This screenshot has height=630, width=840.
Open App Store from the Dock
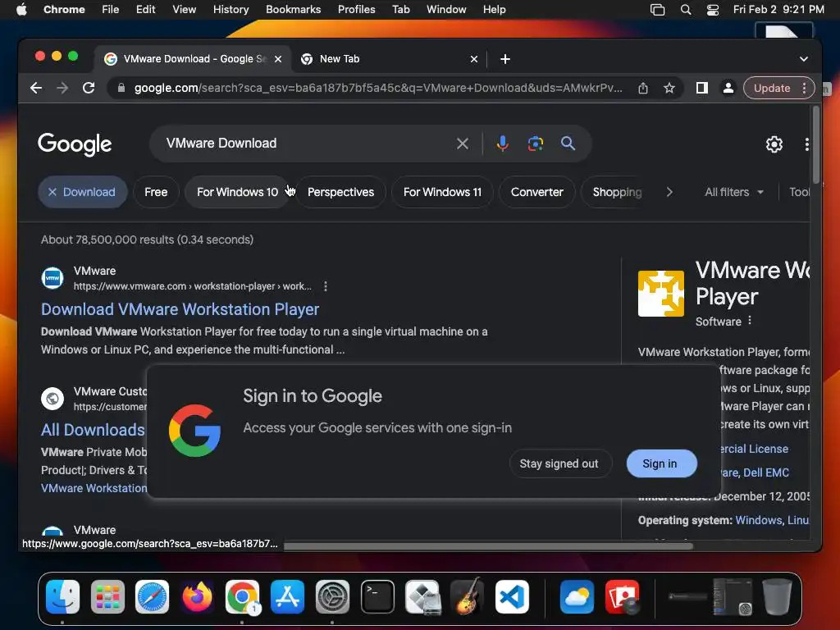click(287, 596)
